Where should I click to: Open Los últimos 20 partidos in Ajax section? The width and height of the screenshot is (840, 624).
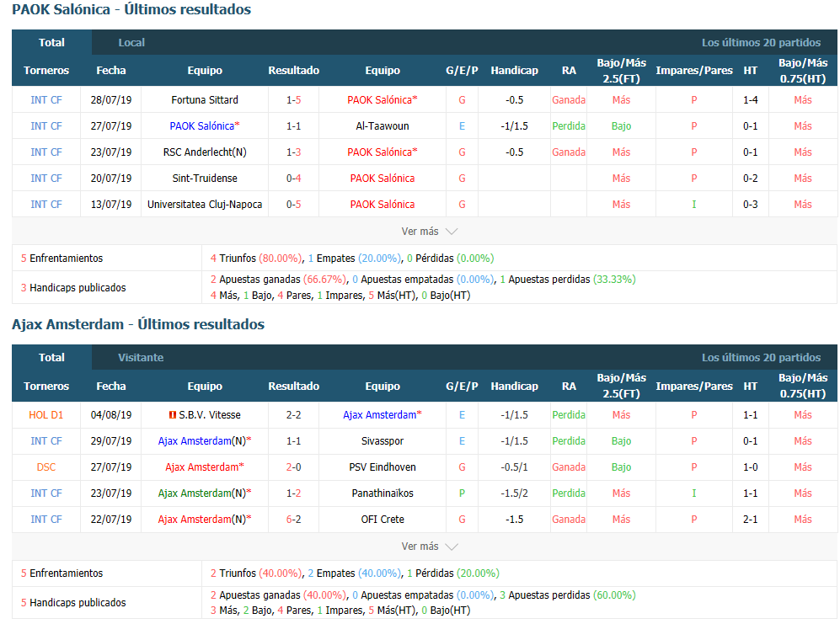click(762, 357)
